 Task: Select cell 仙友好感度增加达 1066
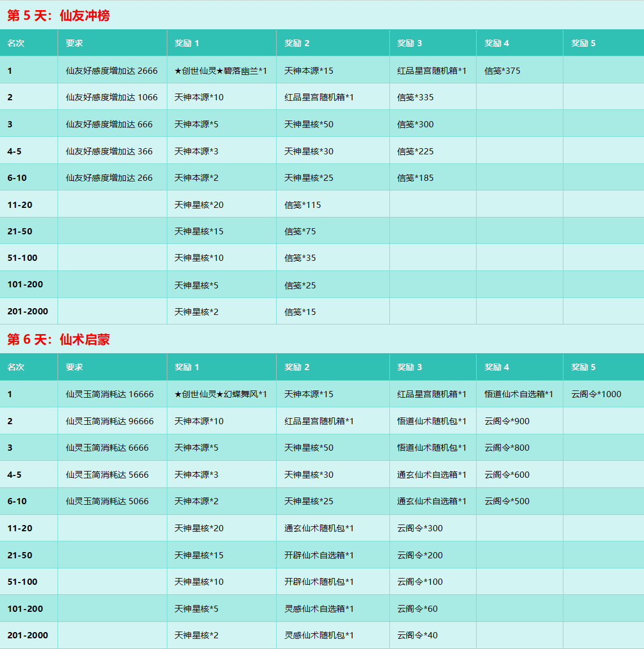tap(112, 97)
